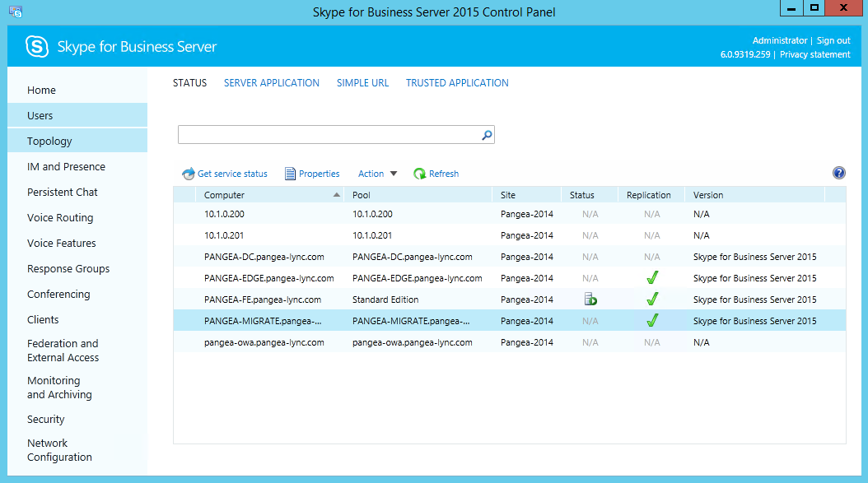Switch to the SERVER APPLICATION tab
868x483 pixels.
(271, 83)
